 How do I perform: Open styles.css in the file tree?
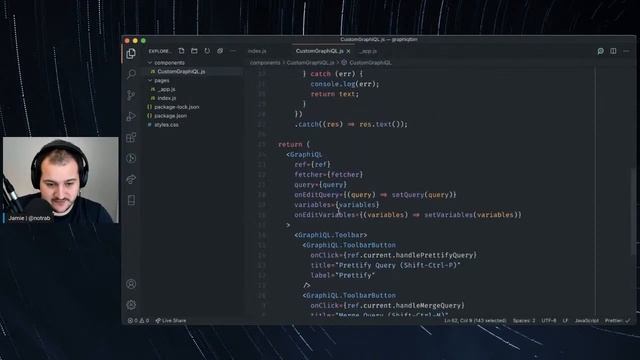pyautogui.click(x=166, y=125)
